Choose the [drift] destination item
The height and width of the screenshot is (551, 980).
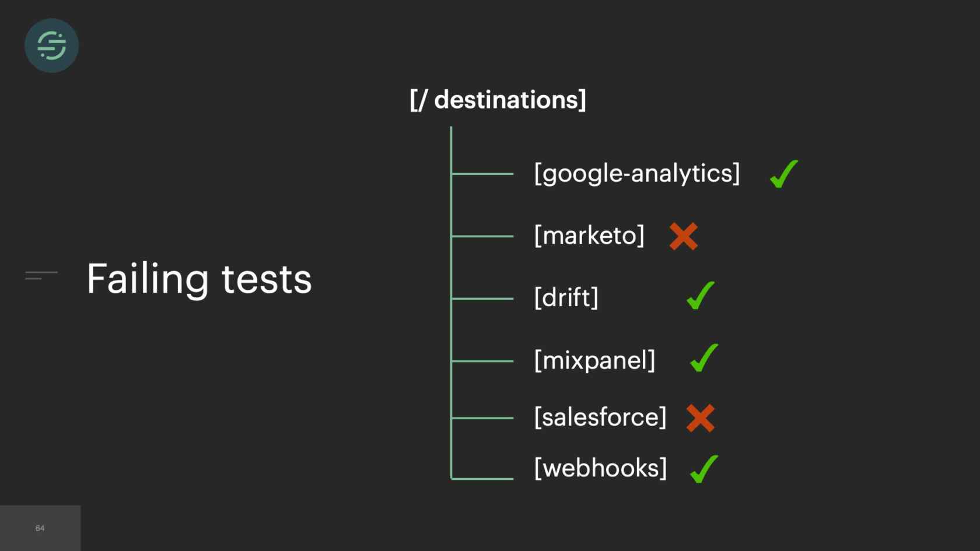(x=566, y=298)
